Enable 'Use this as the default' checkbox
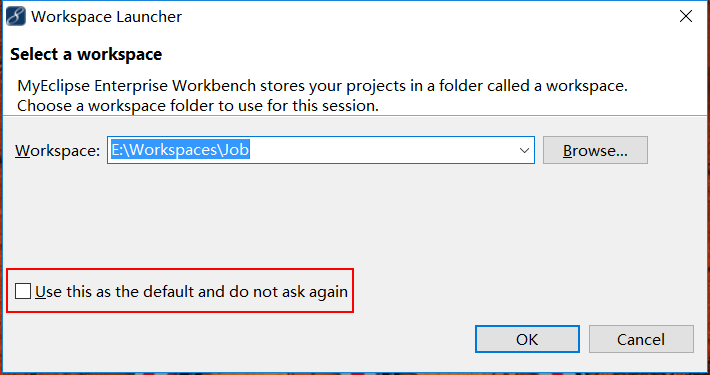 (23, 291)
